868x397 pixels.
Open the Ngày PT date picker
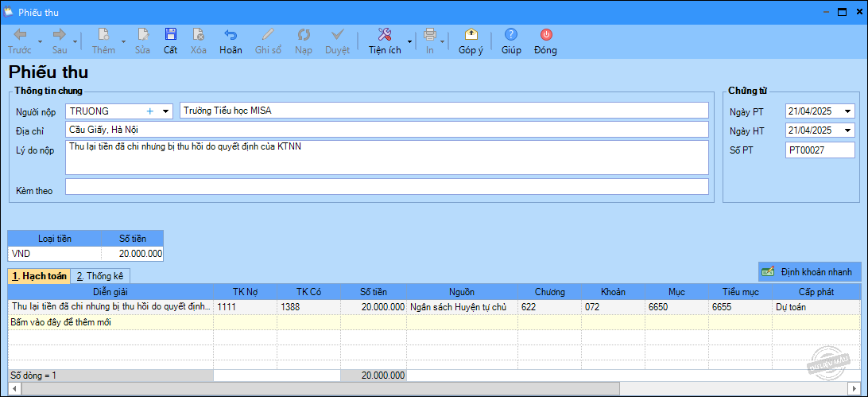click(x=849, y=112)
